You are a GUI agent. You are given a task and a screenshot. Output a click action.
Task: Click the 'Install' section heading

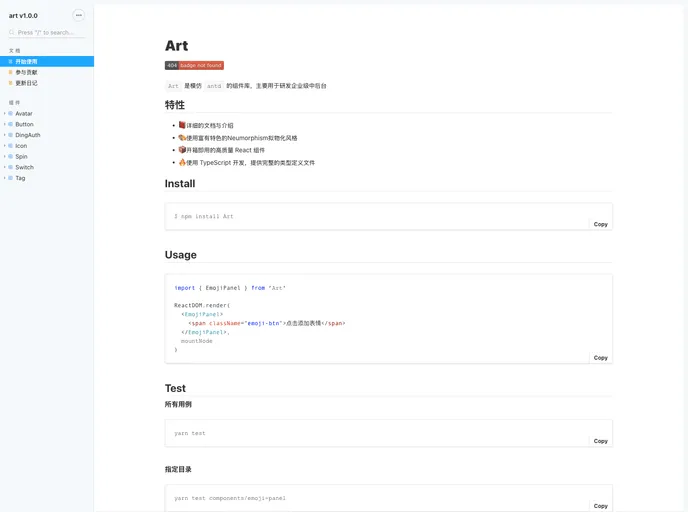pos(180,184)
